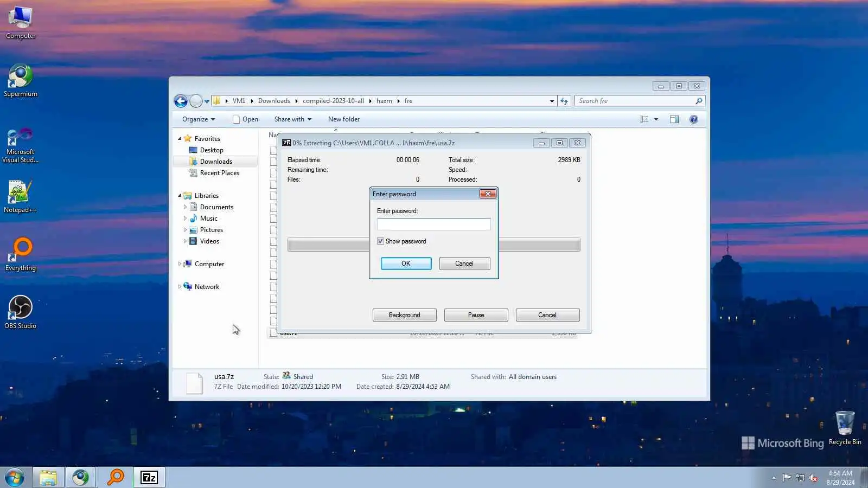This screenshot has height=488, width=868.
Task: Select the OBS Studio desktop shortcut
Action: [21, 312]
